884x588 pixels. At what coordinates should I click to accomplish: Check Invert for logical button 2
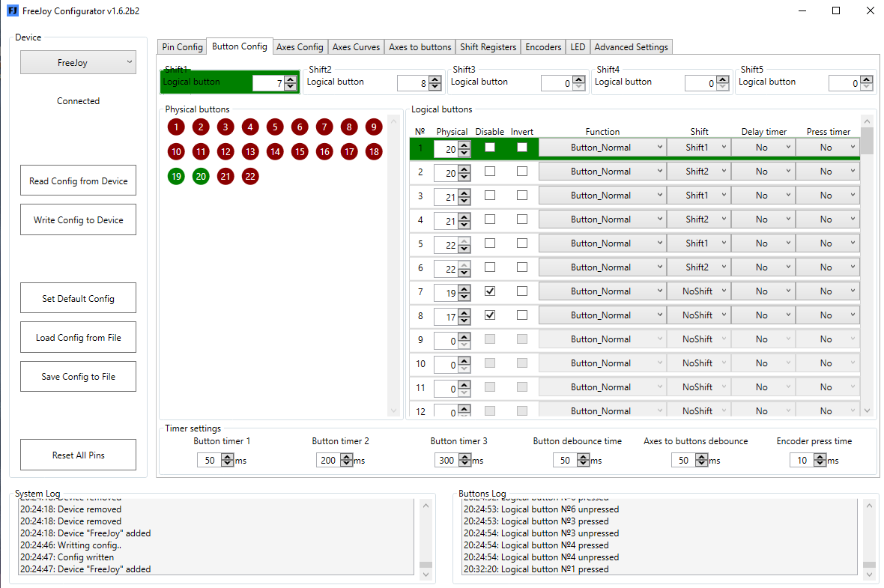pyautogui.click(x=522, y=171)
